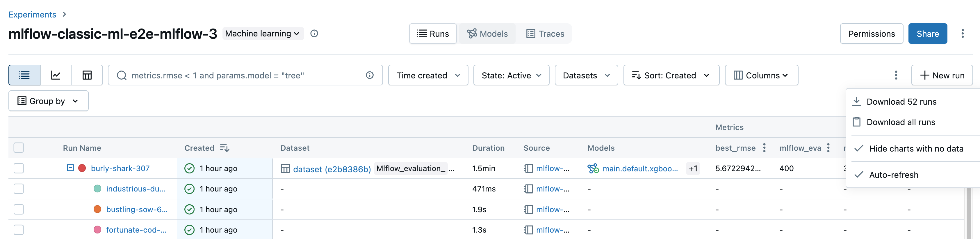Collapse the burly-shark-307 run group
Image resolution: width=980 pixels, height=239 pixels.
point(70,168)
